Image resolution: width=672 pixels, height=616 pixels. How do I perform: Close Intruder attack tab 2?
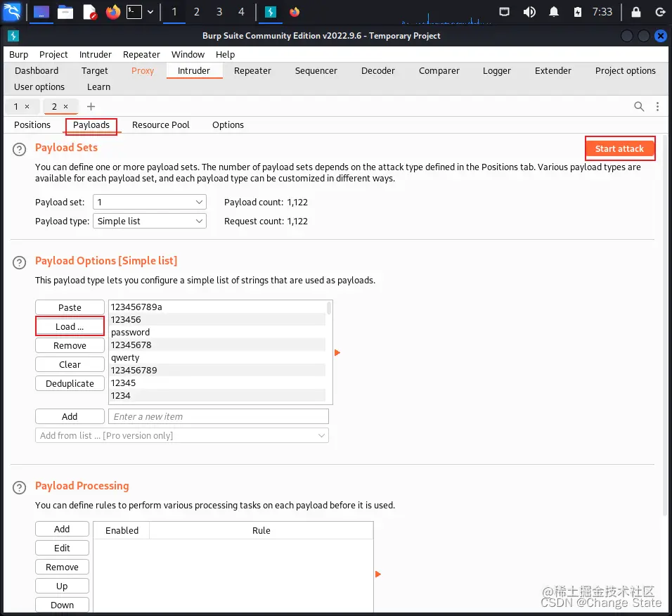point(65,106)
